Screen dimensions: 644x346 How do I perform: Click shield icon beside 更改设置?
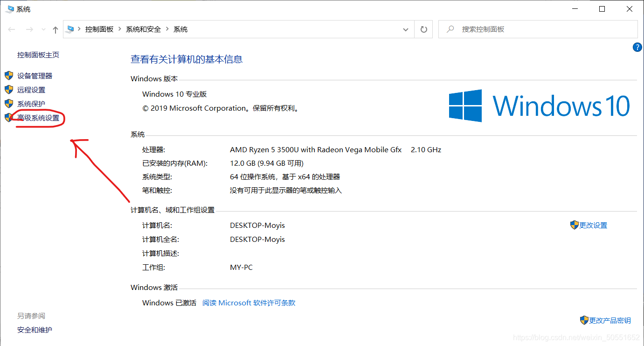point(575,225)
